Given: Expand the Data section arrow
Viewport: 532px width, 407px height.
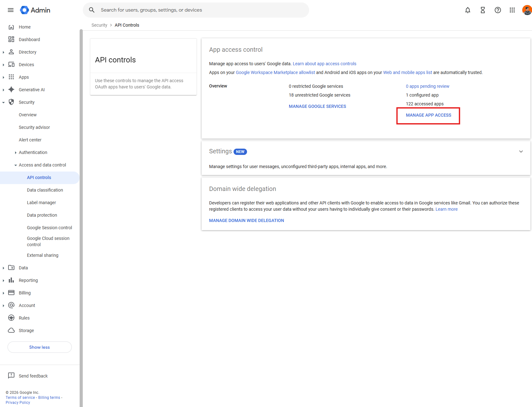Looking at the screenshot, I should [x=3, y=268].
